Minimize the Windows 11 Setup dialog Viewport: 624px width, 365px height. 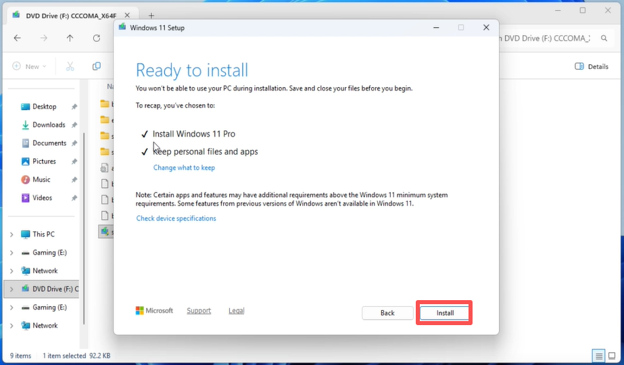[x=436, y=27]
